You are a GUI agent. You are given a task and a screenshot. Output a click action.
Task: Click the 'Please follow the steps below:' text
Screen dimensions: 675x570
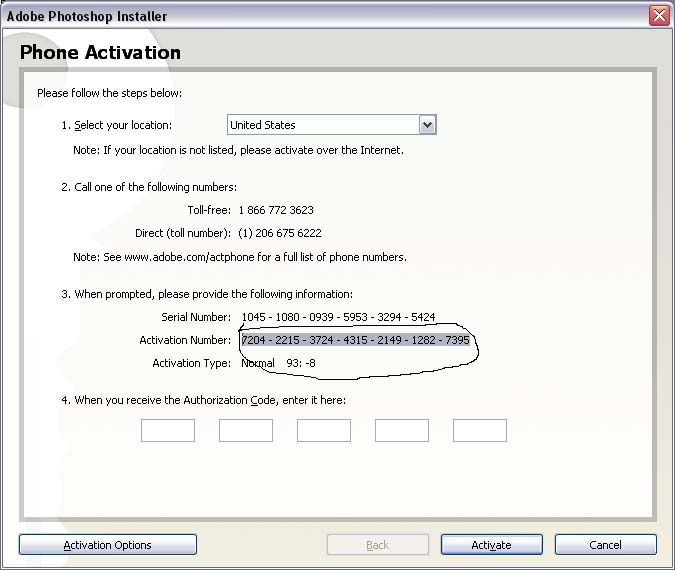click(109, 93)
